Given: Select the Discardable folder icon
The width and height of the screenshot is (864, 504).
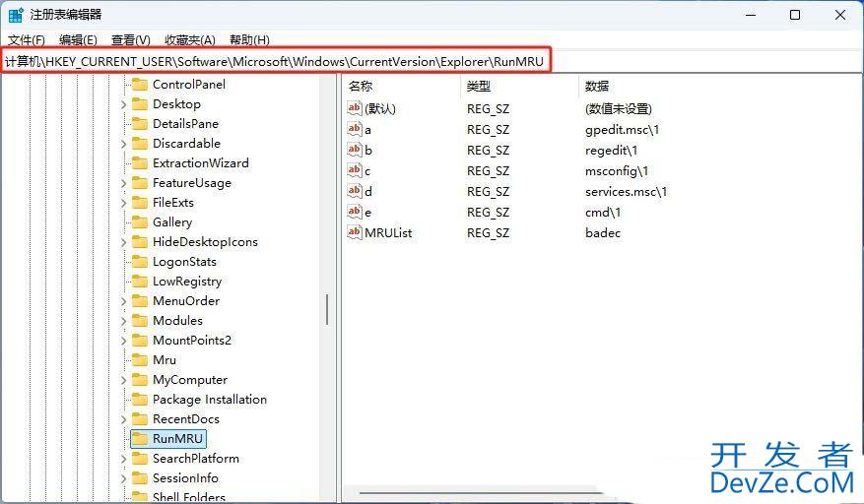Looking at the screenshot, I should (x=140, y=144).
